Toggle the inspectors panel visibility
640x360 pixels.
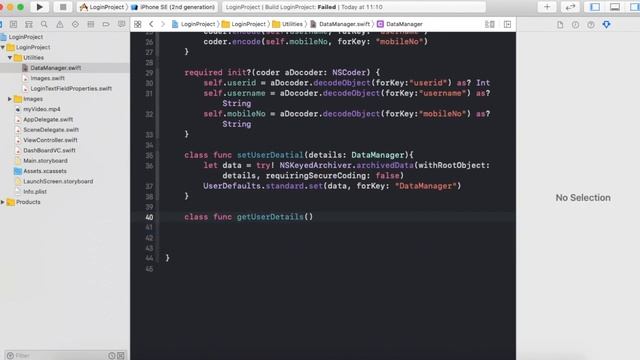coord(634,7)
